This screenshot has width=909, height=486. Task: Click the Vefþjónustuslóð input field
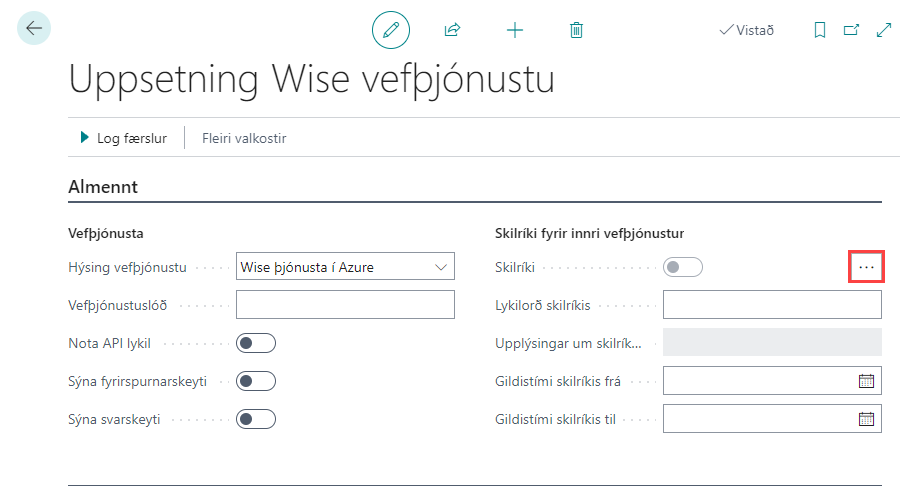click(x=345, y=305)
